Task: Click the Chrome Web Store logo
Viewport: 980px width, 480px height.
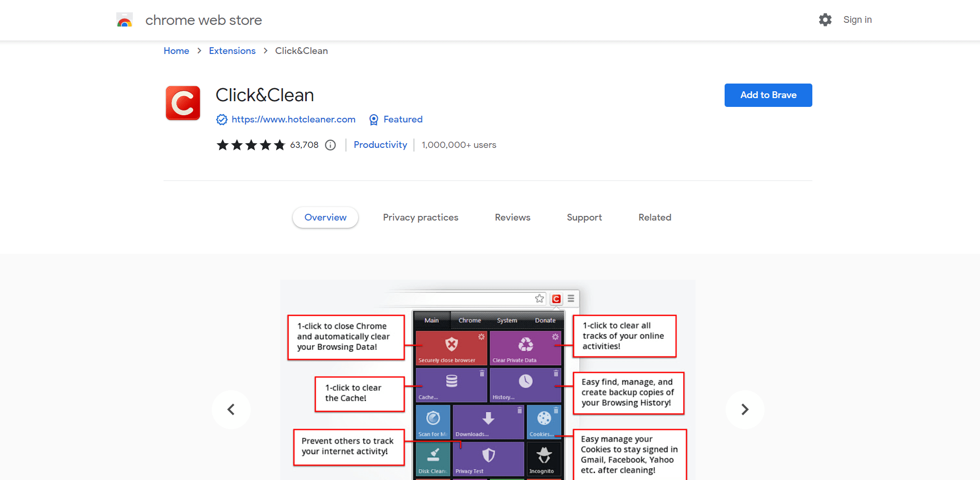Action: click(x=125, y=20)
